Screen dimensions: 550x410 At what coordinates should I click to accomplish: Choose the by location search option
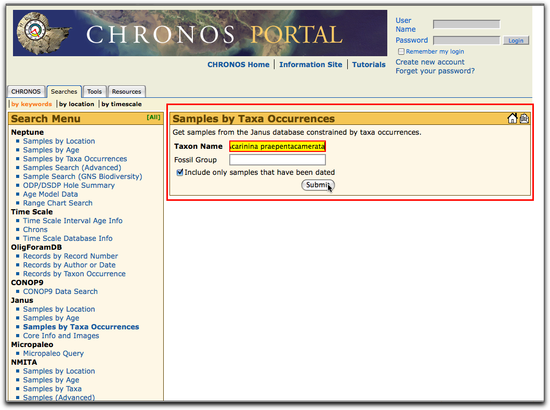pyautogui.click(x=76, y=104)
